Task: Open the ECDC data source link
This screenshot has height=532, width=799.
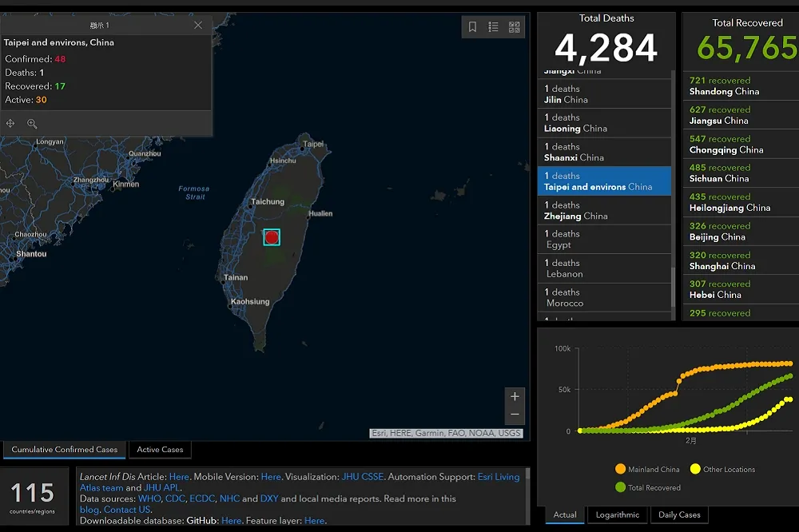Action: tap(202, 498)
